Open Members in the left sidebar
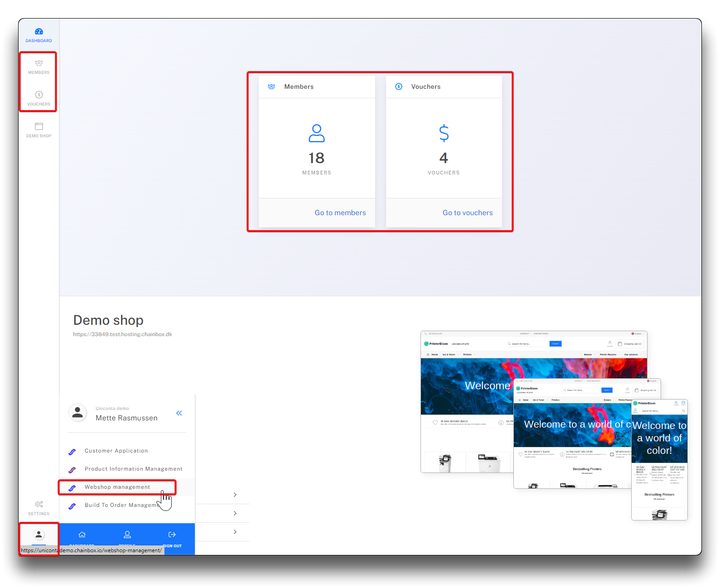Image resolution: width=720 pixels, height=588 pixels. click(x=39, y=67)
